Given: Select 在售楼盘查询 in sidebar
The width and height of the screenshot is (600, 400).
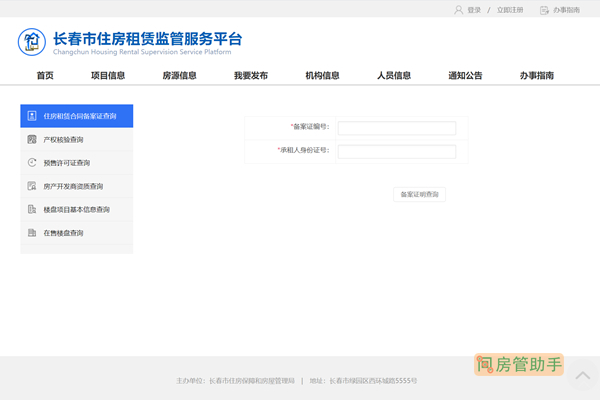Looking at the screenshot, I should pyautogui.click(x=77, y=233).
